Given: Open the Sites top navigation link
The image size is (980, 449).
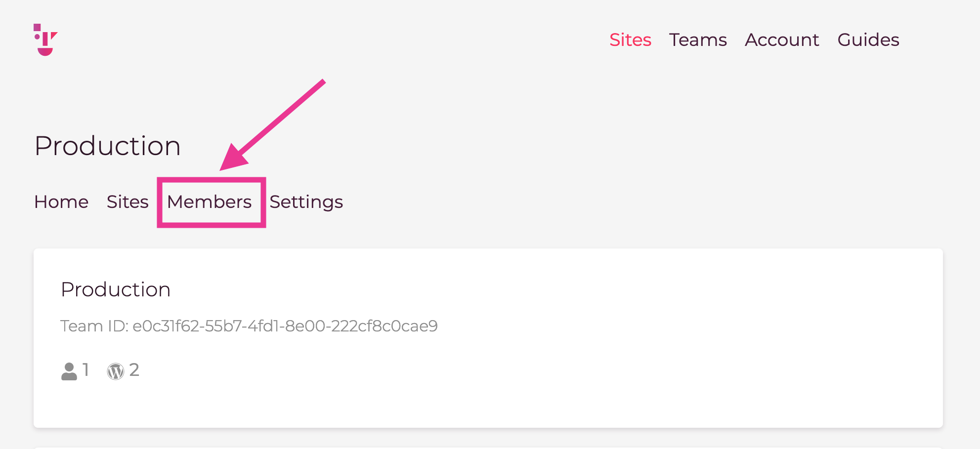Looking at the screenshot, I should pyautogui.click(x=630, y=40).
